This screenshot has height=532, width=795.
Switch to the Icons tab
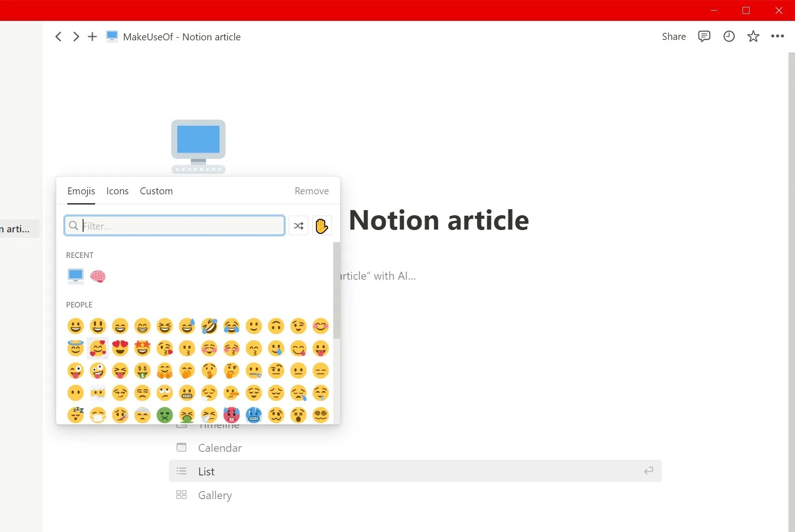pyautogui.click(x=117, y=191)
